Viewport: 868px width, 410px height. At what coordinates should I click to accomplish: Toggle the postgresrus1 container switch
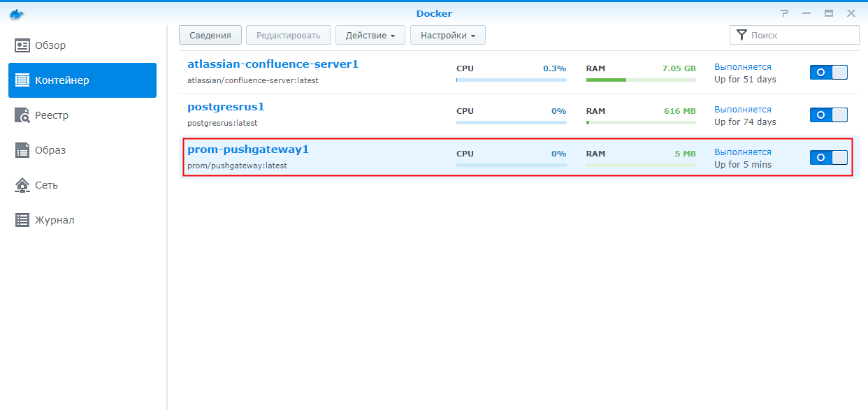(x=828, y=115)
